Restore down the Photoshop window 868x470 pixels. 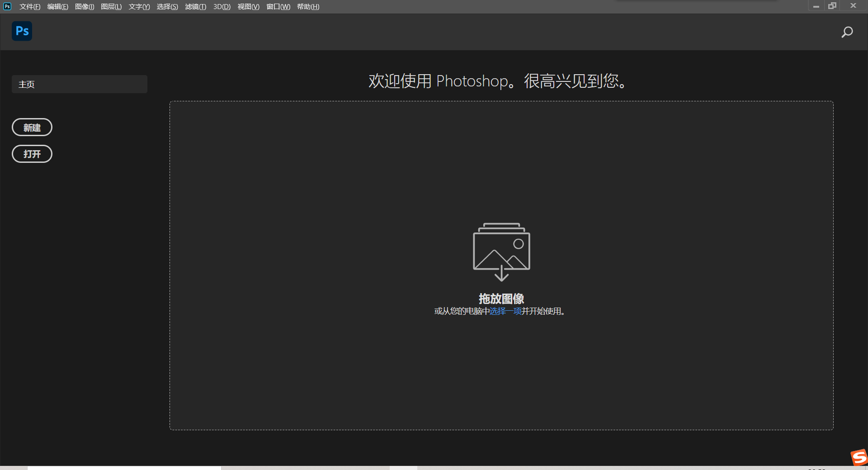[x=832, y=6]
